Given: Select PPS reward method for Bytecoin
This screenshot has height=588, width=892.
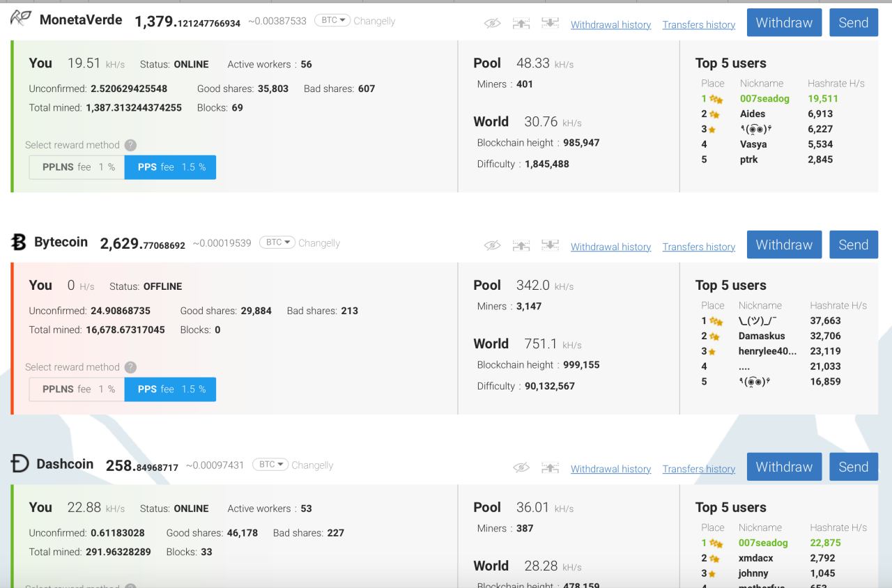Looking at the screenshot, I should [x=171, y=389].
